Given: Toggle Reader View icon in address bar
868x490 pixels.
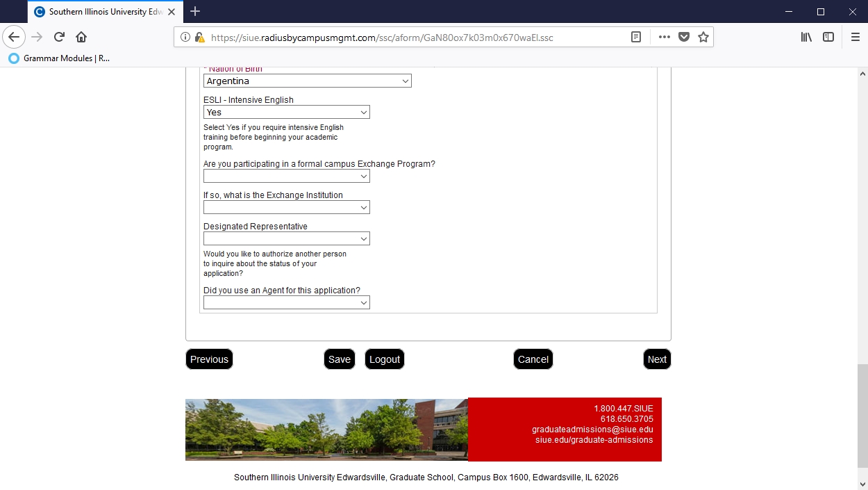Looking at the screenshot, I should coord(635,37).
